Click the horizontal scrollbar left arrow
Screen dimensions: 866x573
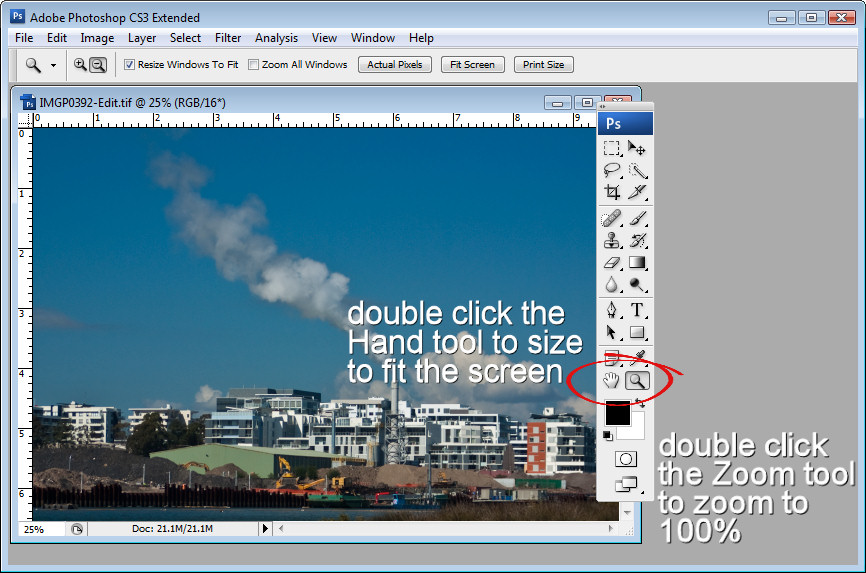click(x=281, y=529)
